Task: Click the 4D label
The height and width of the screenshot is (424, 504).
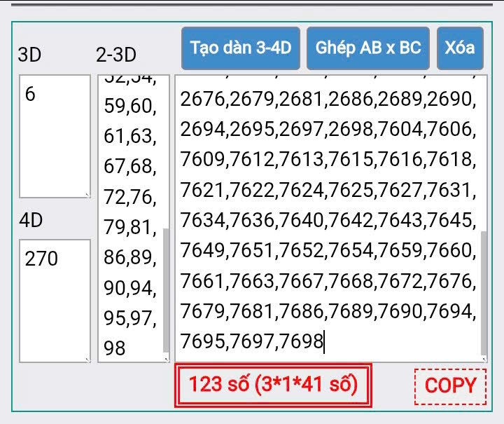Action: pyautogui.click(x=30, y=220)
